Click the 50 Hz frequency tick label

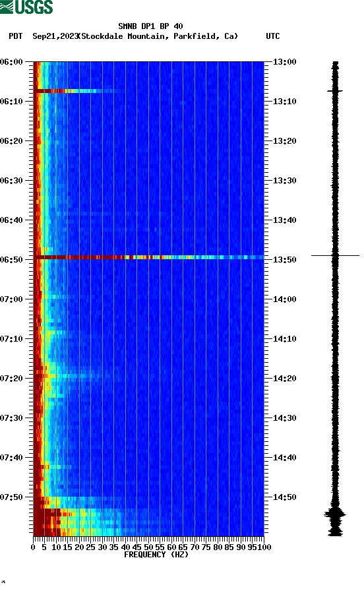(x=149, y=547)
